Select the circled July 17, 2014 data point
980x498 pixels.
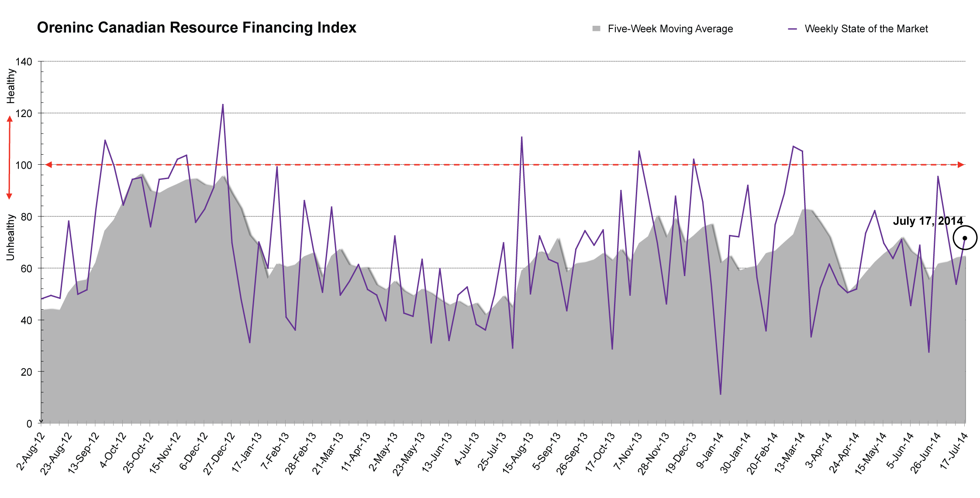coord(965,238)
